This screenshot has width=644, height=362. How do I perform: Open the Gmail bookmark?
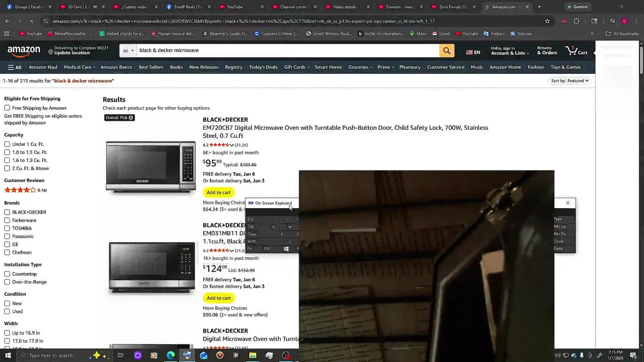point(440,34)
